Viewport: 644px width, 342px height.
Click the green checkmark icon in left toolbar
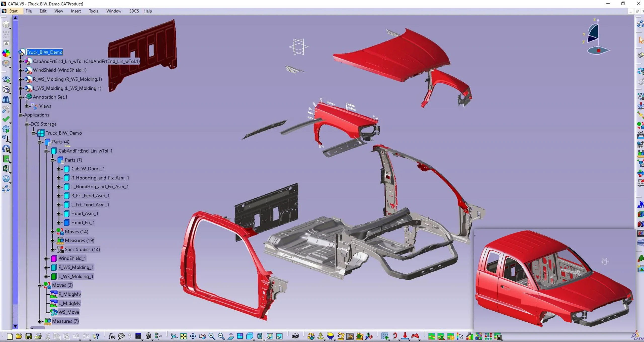[6, 119]
